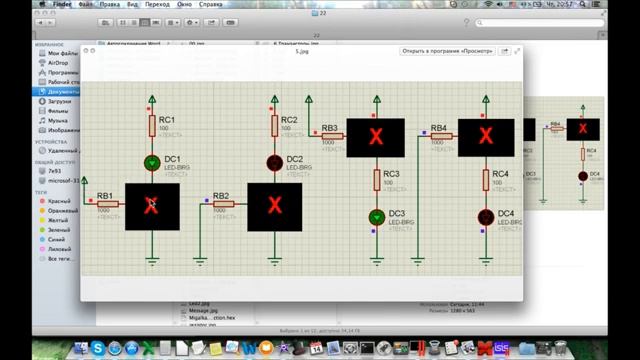
Task: Enter full screen in Quick Look window
Action: coord(517,51)
